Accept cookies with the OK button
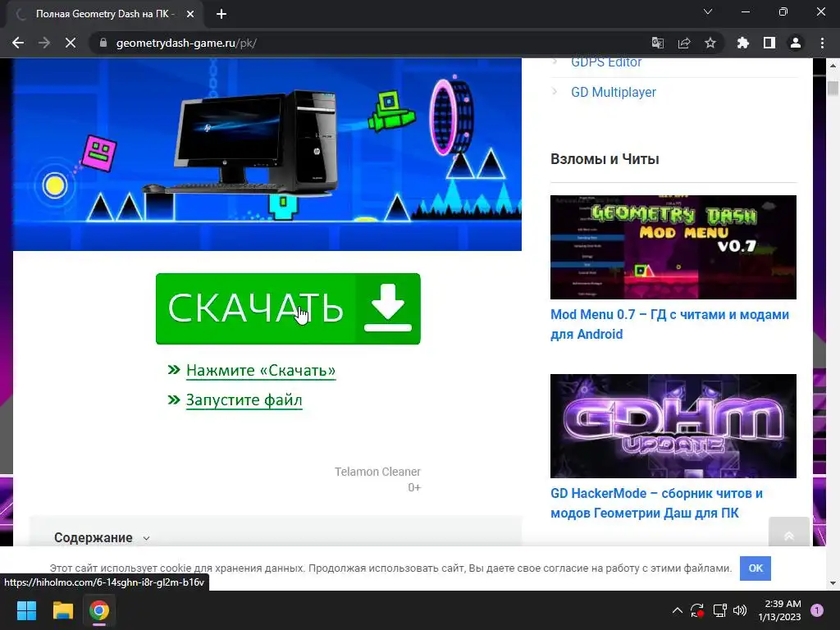The height and width of the screenshot is (630, 840). coord(756,568)
